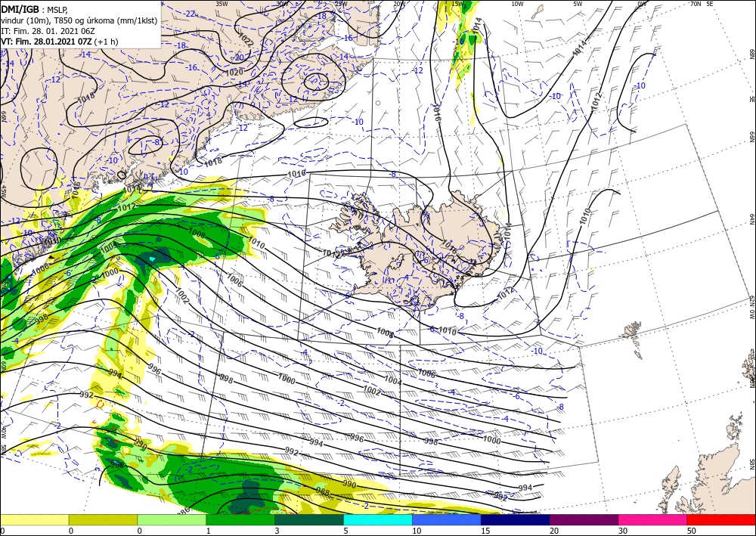Click the legend value 10
The width and height of the screenshot is (756, 536).
click(x=417, y=531)
